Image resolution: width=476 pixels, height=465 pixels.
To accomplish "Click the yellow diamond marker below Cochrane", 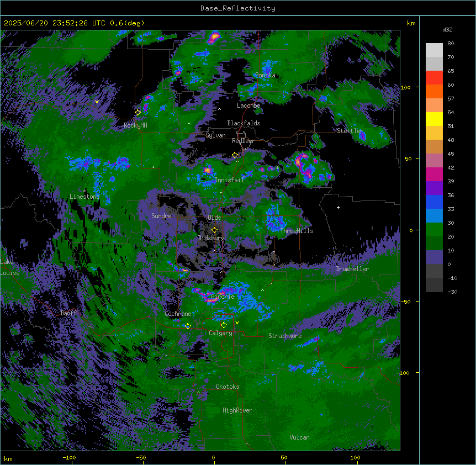I will point(188,326).
